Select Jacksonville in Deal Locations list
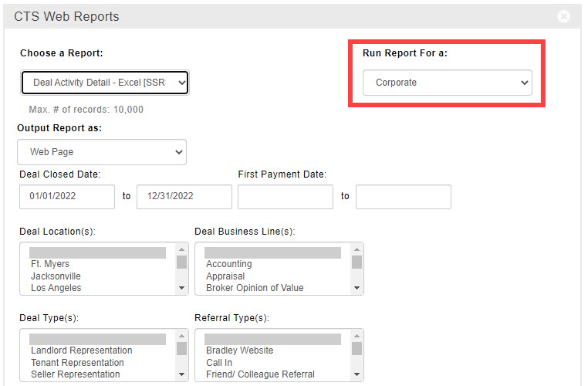Viewport: 588px width, 386px height. tap(56, 276)
